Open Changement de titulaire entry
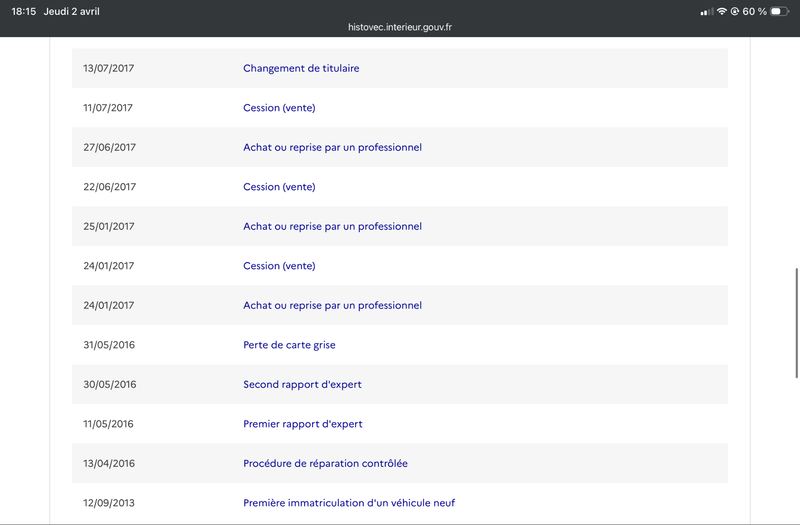800x525 pixels. click(x=301, y=68)
